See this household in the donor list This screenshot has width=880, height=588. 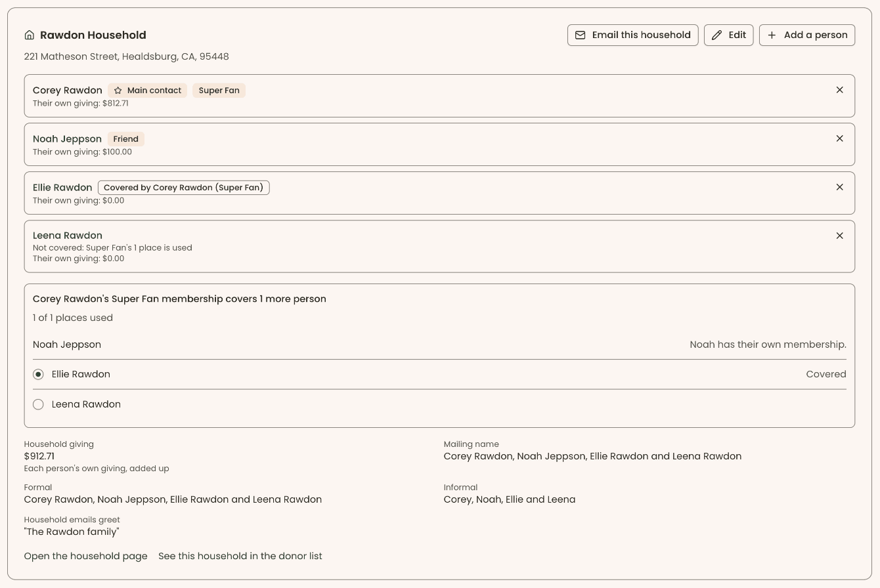pos(240,556)
